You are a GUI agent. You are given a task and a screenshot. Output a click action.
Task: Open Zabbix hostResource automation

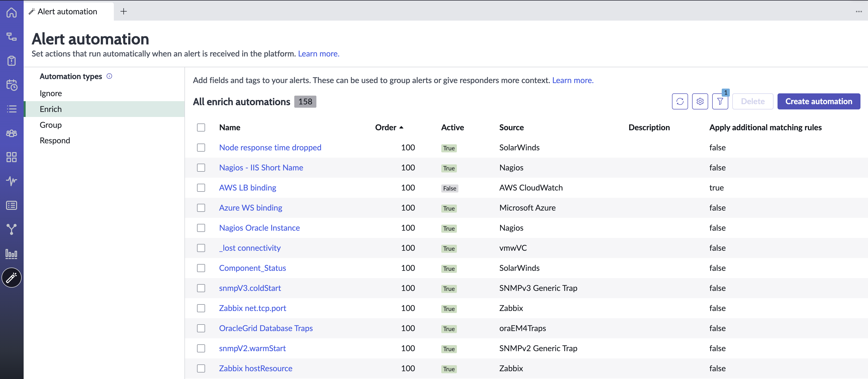click(255, 368)
